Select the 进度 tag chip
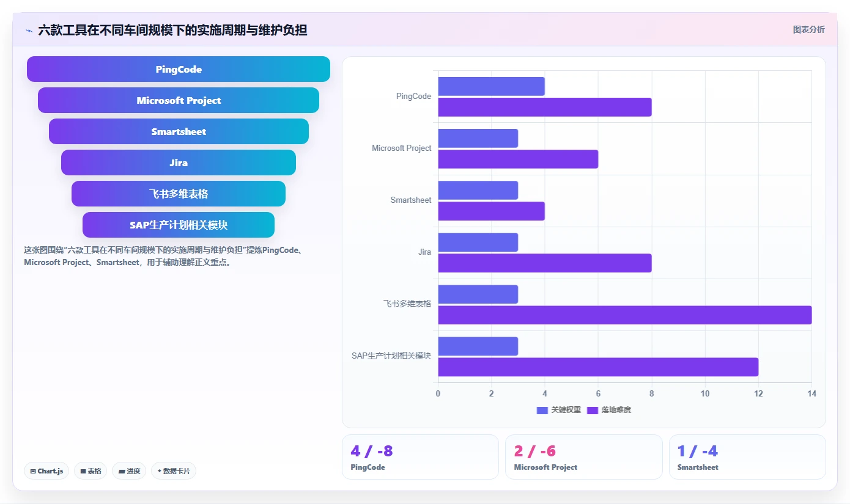 (x=129, y=471)
